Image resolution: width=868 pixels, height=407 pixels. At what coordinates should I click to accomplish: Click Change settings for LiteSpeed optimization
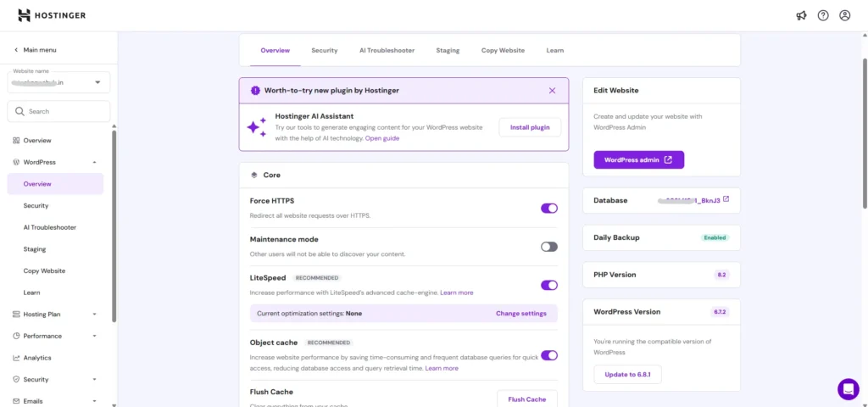coord(521,314)
